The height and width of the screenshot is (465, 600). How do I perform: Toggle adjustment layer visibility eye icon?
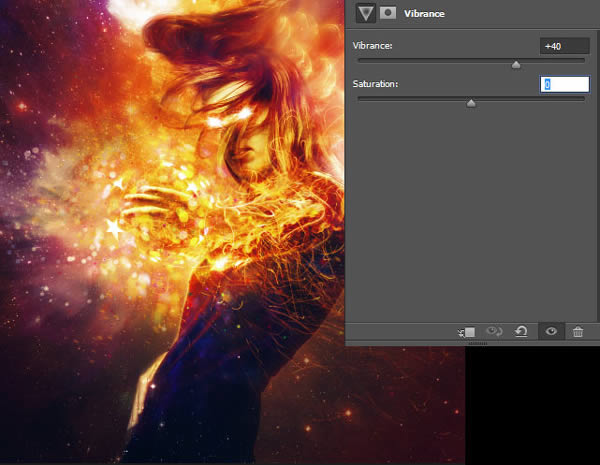551,331
